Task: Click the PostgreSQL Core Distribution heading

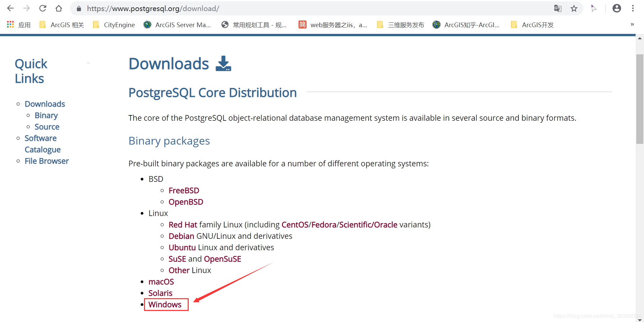Action: click(213, 93)
